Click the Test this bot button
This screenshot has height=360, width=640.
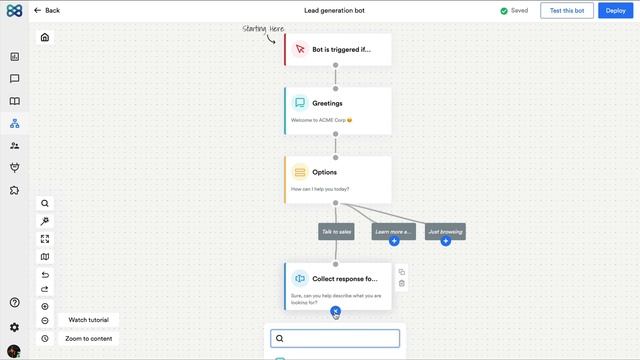tap(567, 11)
